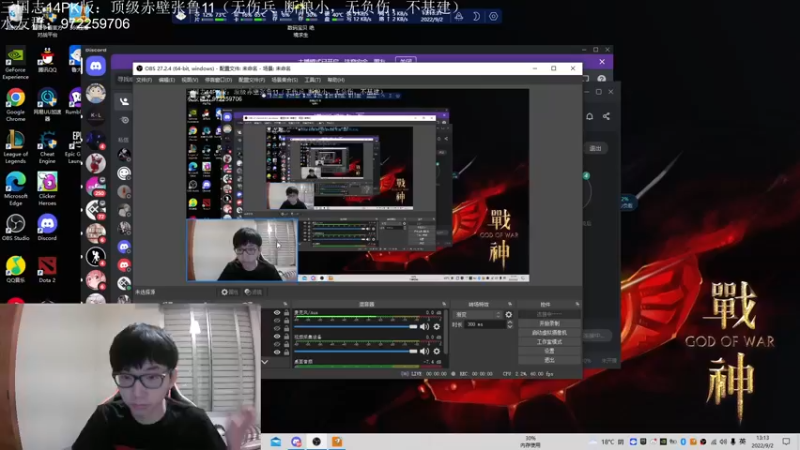Adjust 麦克风/Aux volume slider
The height and width of the screenshot is (450, 800).
point(356,327)
